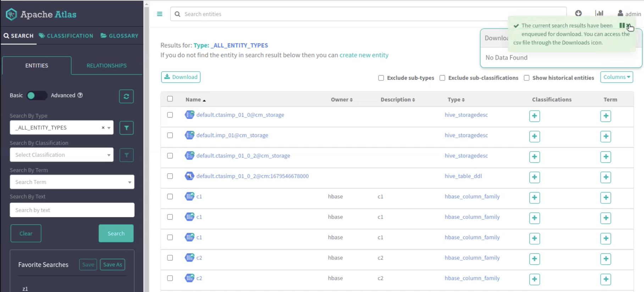
Task: Open the Search Term dropdown
Action: click(72, 182)
